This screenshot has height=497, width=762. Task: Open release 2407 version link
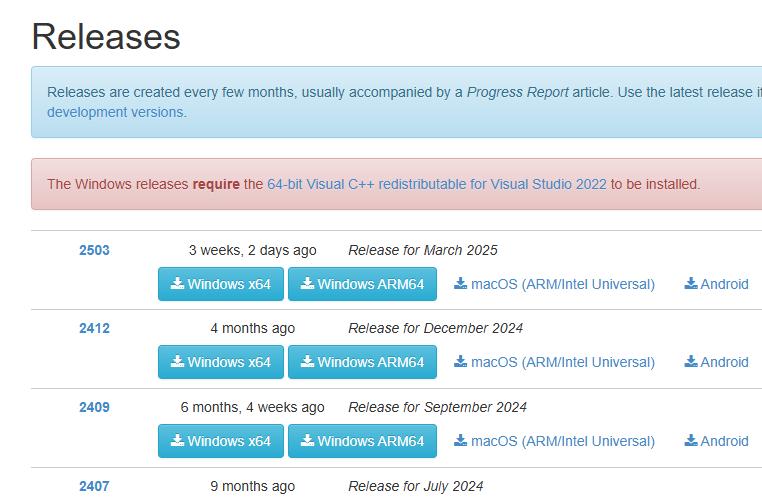(94, 486)
